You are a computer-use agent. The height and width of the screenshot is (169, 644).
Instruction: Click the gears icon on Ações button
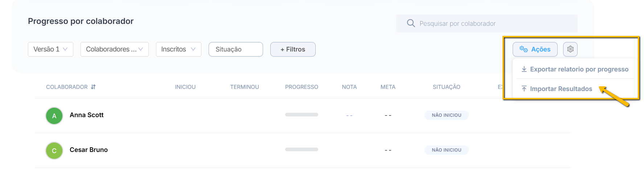click(524, 49)
